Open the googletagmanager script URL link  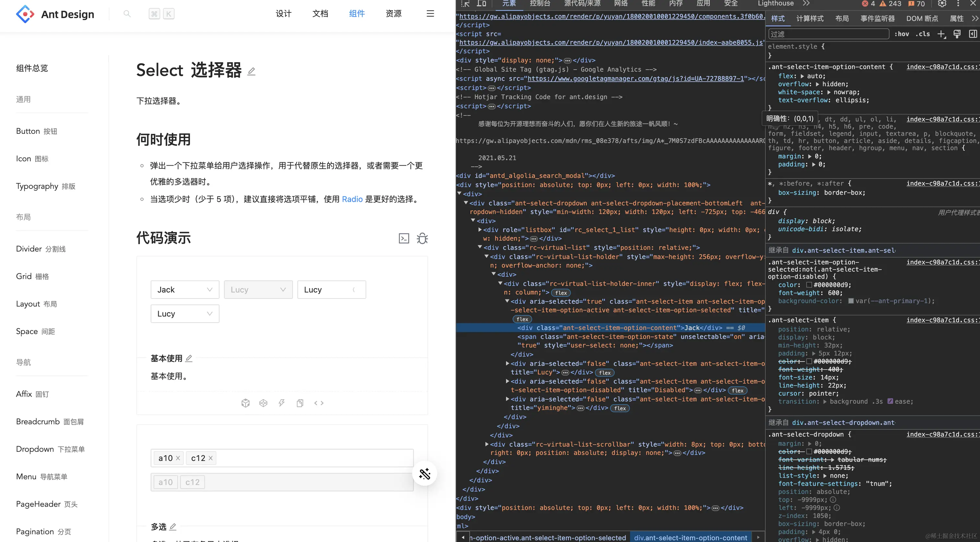635,78
